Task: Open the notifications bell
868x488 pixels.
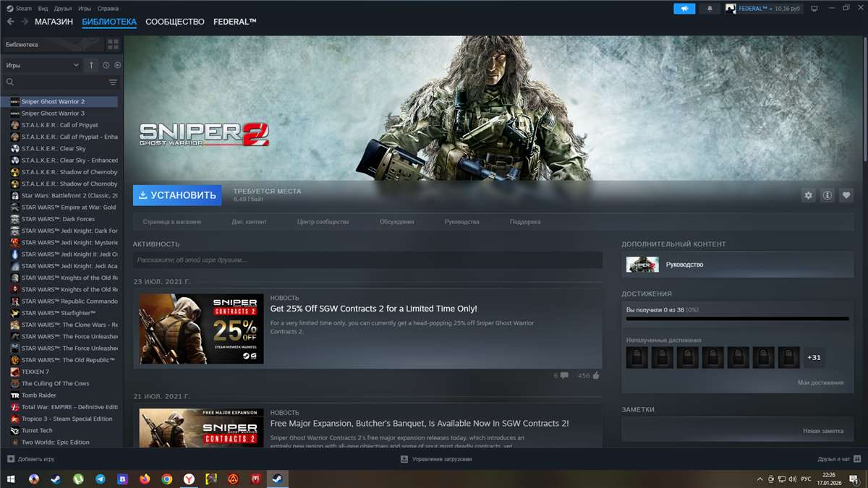Action: coord(709,9)
